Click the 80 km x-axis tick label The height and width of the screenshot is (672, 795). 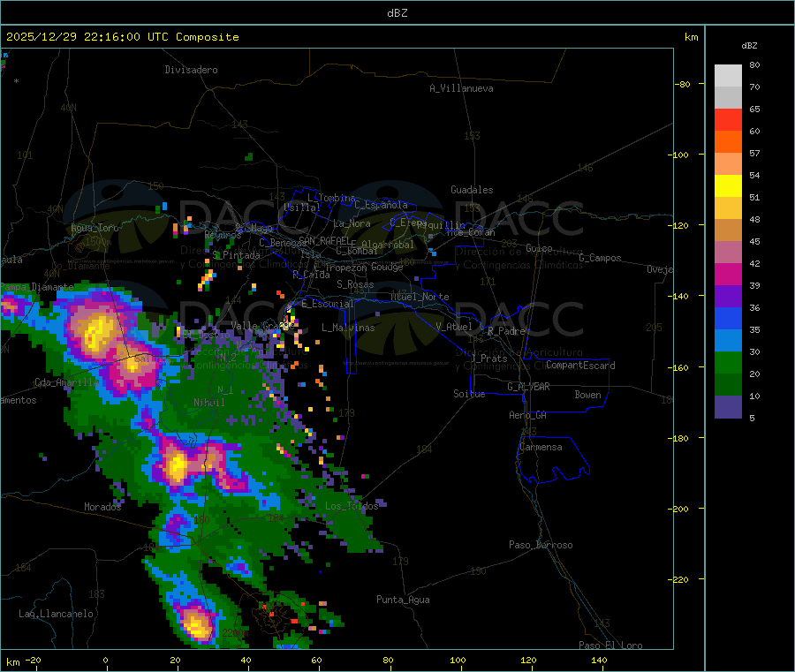click(388, 660)
